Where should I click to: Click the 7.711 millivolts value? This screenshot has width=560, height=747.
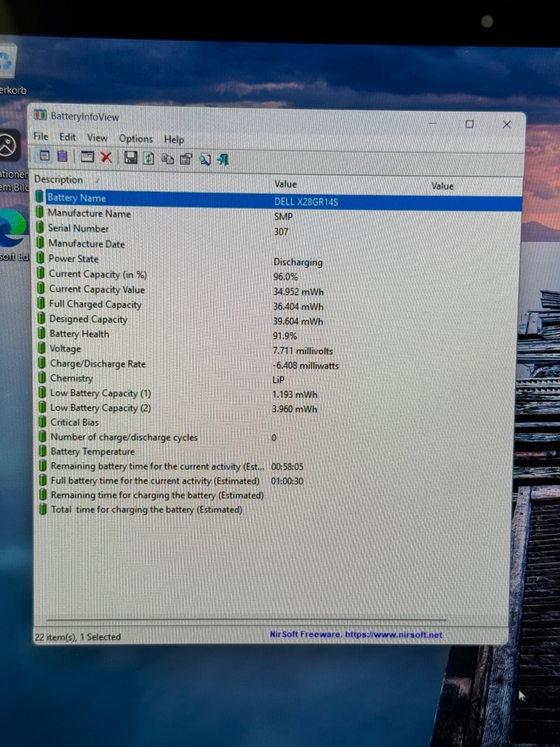(302, 351)
